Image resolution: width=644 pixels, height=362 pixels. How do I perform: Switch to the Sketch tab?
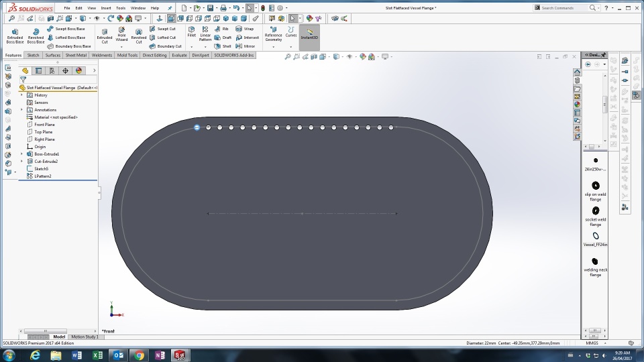[34, 55]
